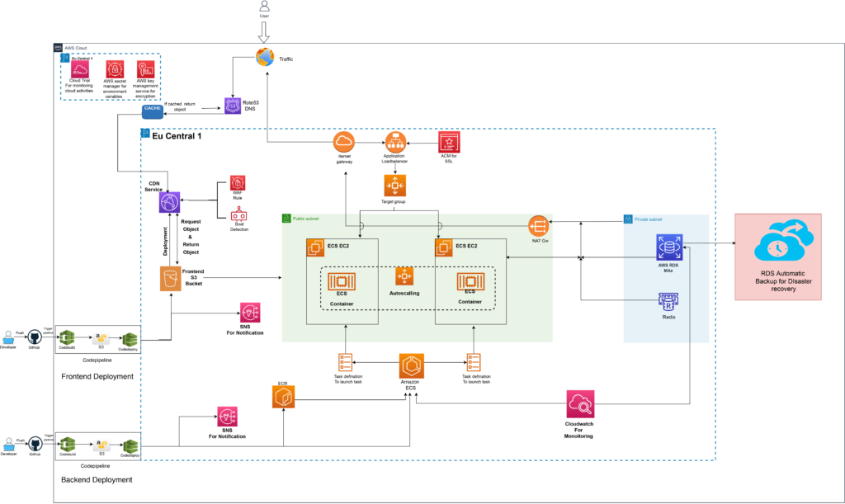Click the Autoscalling icon between containers
This screenshot has width=845, height=504.
click(404, 276)
